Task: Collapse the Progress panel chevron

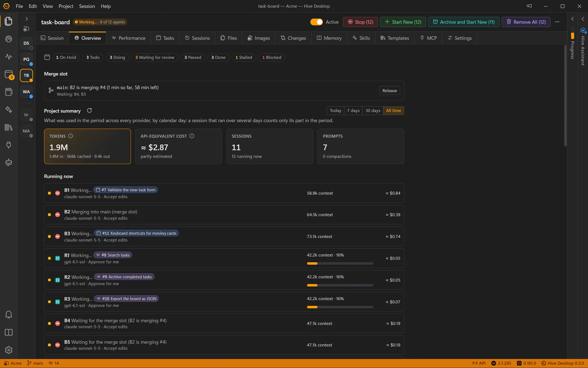Action: click(x=572, y=18)
